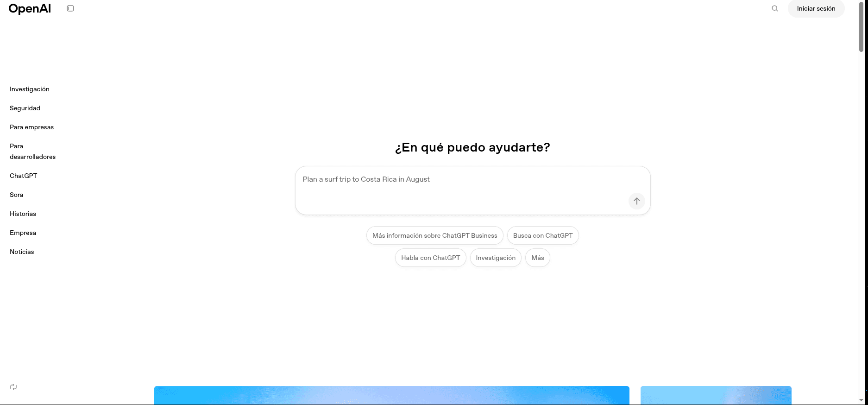
Task: Open the large blue banner card
Action: 391,395
